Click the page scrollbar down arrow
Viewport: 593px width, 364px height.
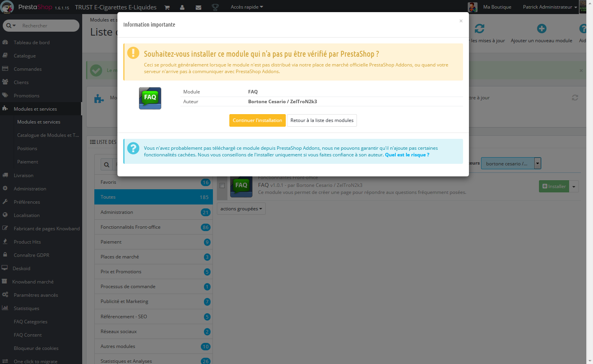[589, 361]
